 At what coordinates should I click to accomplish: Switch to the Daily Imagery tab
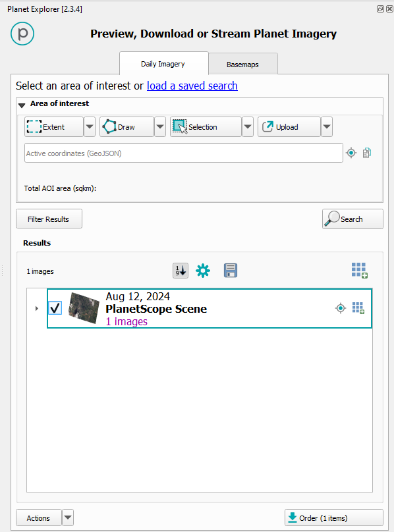coord(163,64)
